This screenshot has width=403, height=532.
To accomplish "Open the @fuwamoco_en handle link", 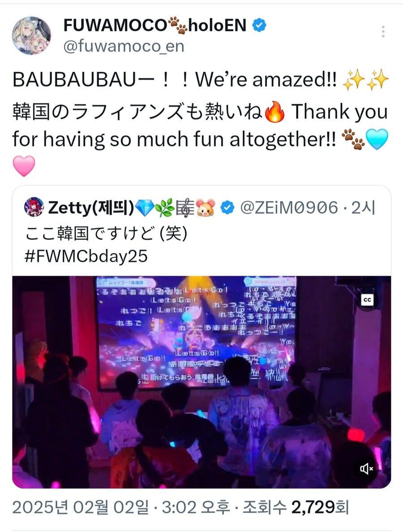I will click(124, 46).
